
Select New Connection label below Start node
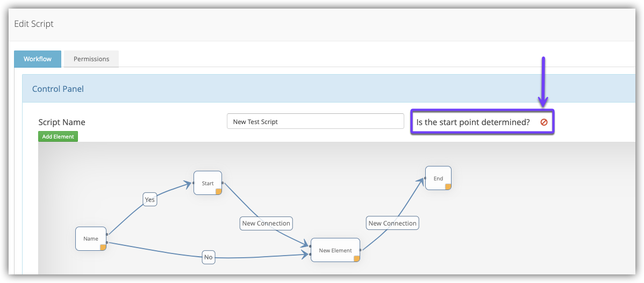point(266,223)
